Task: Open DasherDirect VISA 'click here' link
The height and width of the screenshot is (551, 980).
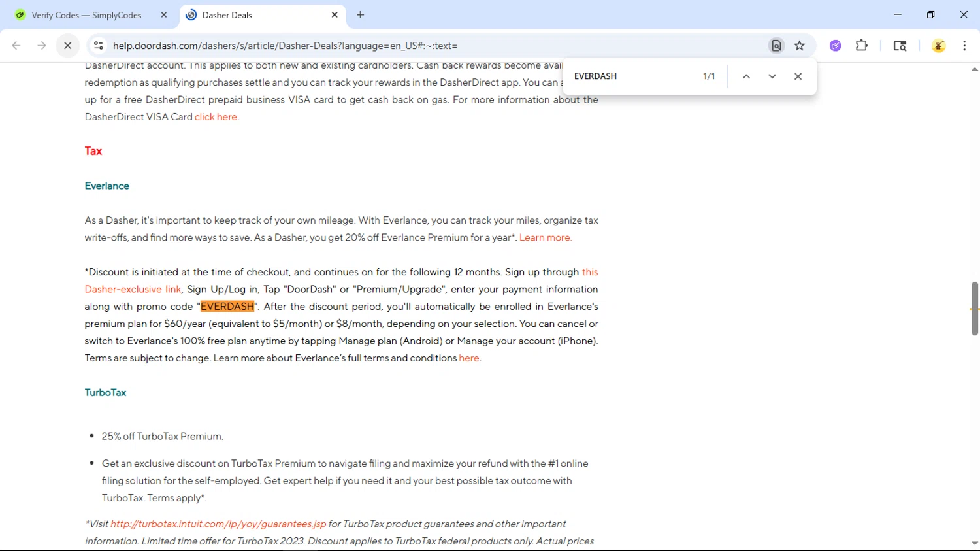Action: coord(216,117)
